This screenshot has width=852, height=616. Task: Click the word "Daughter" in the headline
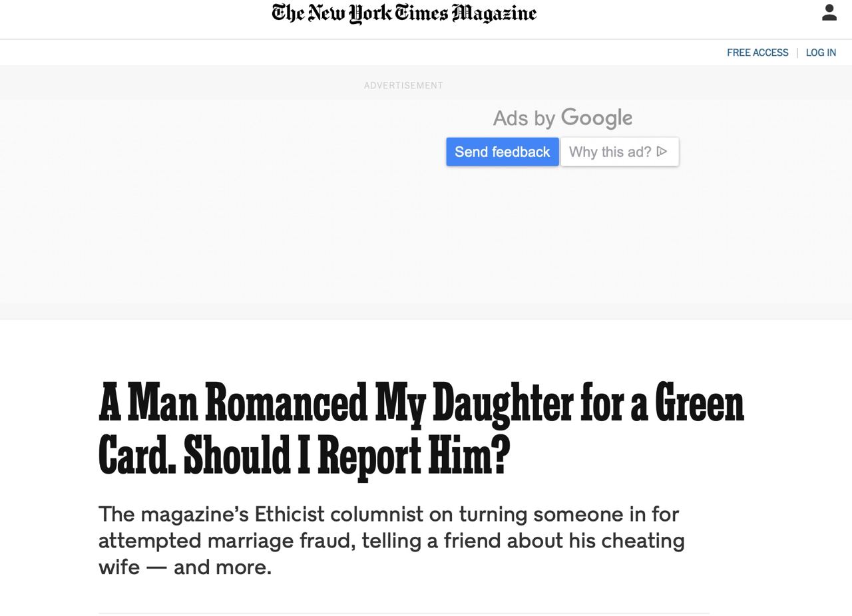503,403
